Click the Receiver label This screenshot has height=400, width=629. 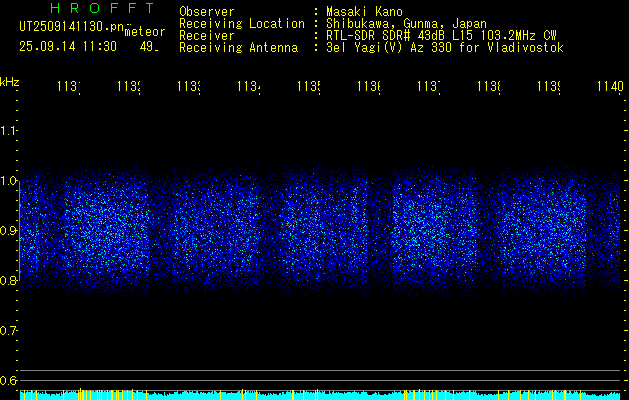click(x=207, y=36)
